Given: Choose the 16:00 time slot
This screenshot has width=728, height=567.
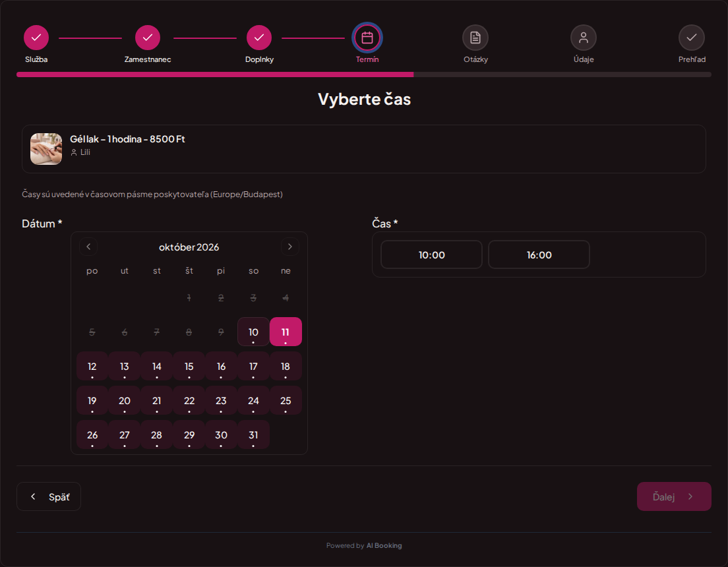Looking at the screenshot, I should point(539,254).
